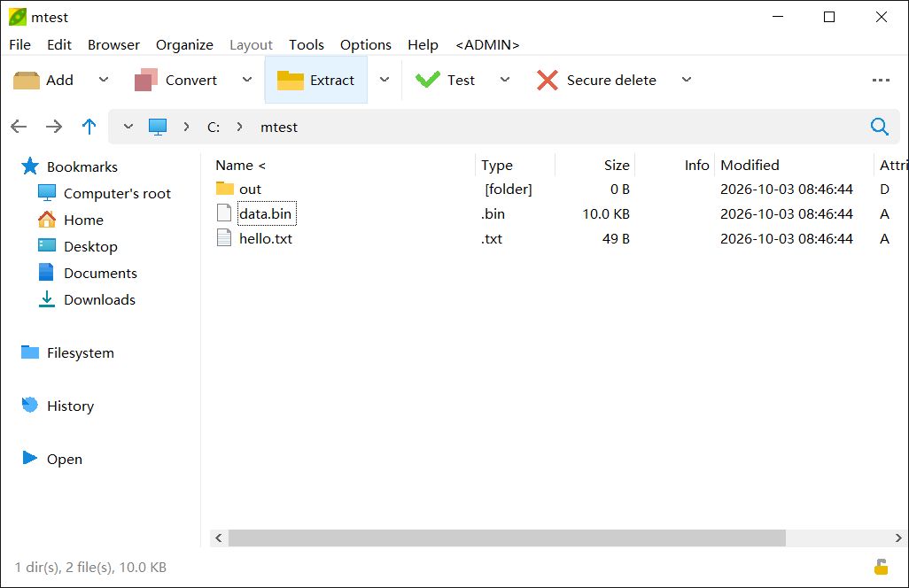Sort by the Name column header
This screenshot has width=909, height=588.
click(x=343, y=165)
